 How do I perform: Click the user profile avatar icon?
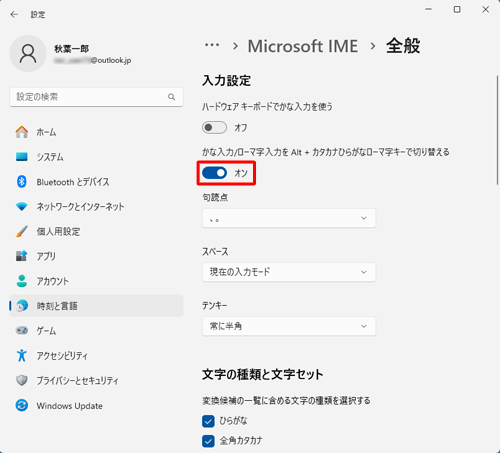pos(28,54)
